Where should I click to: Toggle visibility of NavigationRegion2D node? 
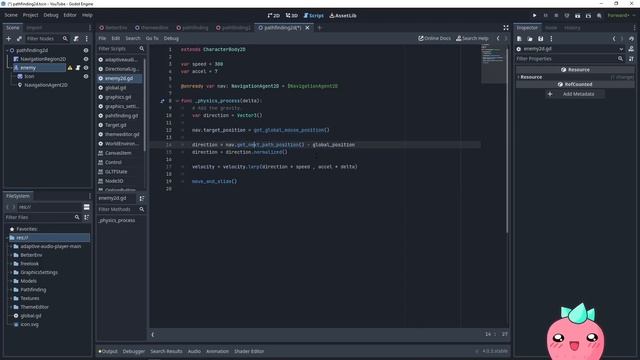86,59
